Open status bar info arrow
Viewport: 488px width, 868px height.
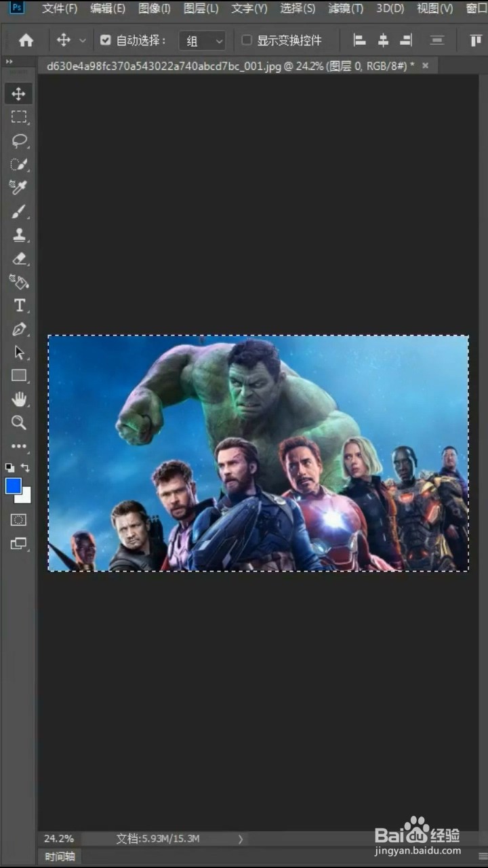pyautogui.click(x=240, y=839)
